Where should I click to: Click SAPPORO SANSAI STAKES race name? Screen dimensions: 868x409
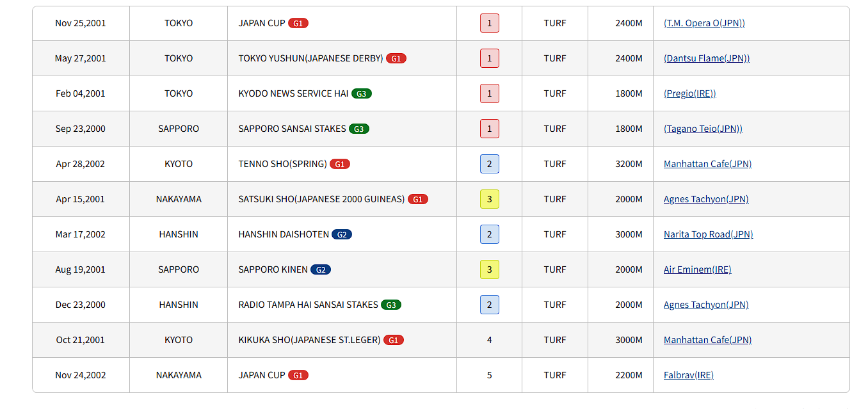(x=292, y=129)
